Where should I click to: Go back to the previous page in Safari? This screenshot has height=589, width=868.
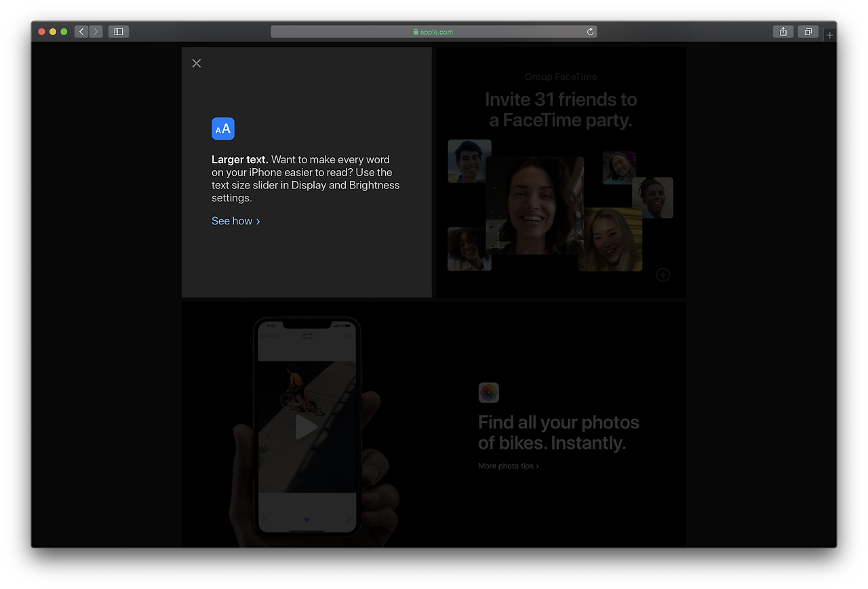point(81,31)
